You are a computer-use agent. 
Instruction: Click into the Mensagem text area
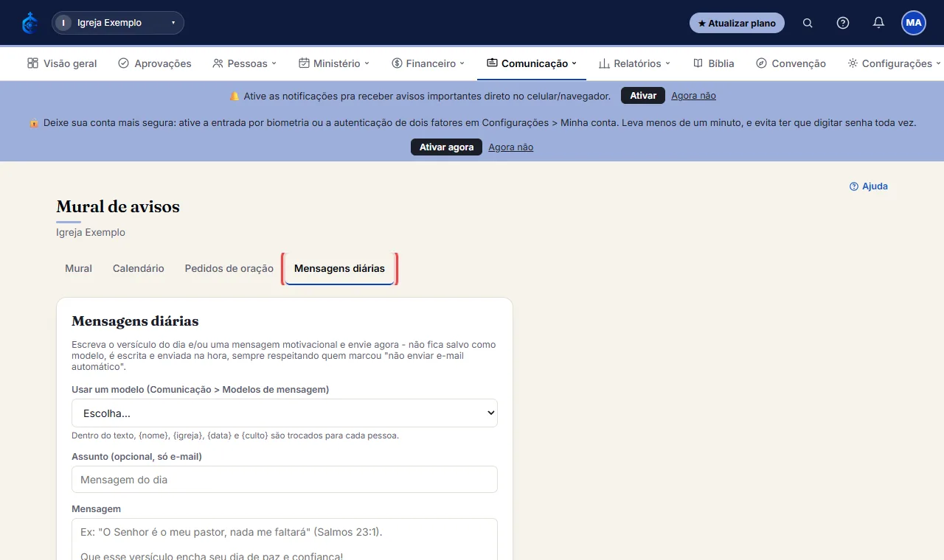[x=285, y=539]
